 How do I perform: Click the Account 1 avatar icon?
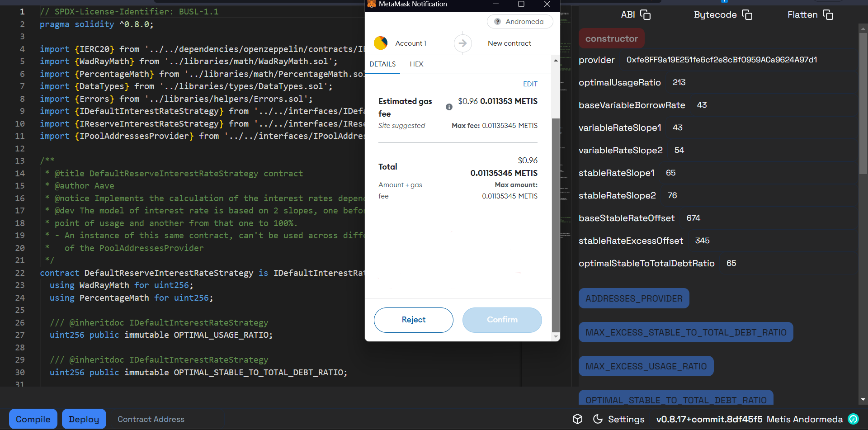point(381,43)
